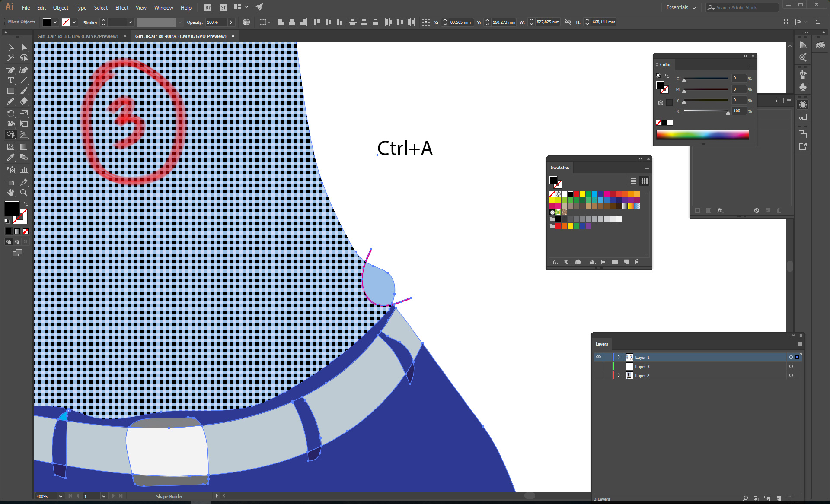Swap fill and stroke in toolbar
This screenshot has height=504, width=830.
click(26, 203)
